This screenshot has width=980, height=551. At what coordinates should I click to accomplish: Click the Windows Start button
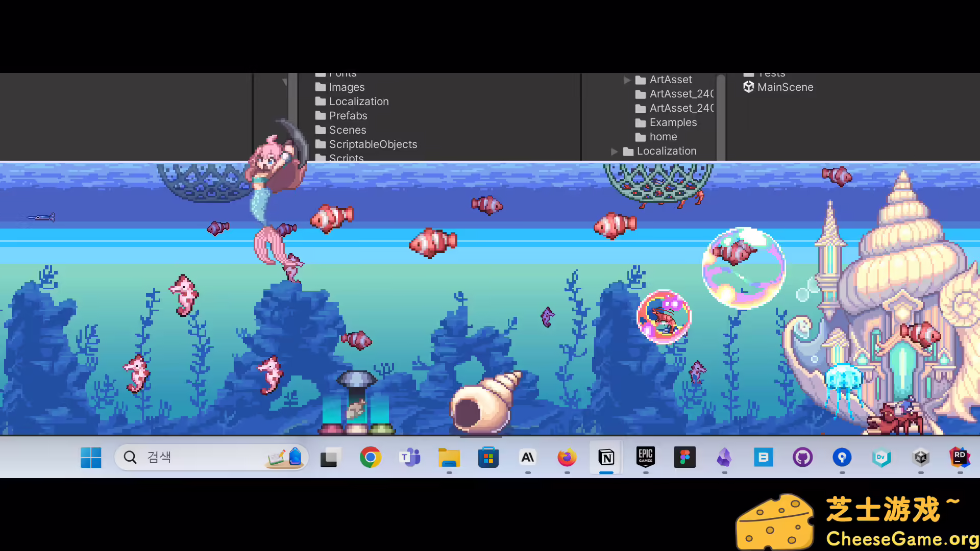pyautogui.click(x=91, y=457)
